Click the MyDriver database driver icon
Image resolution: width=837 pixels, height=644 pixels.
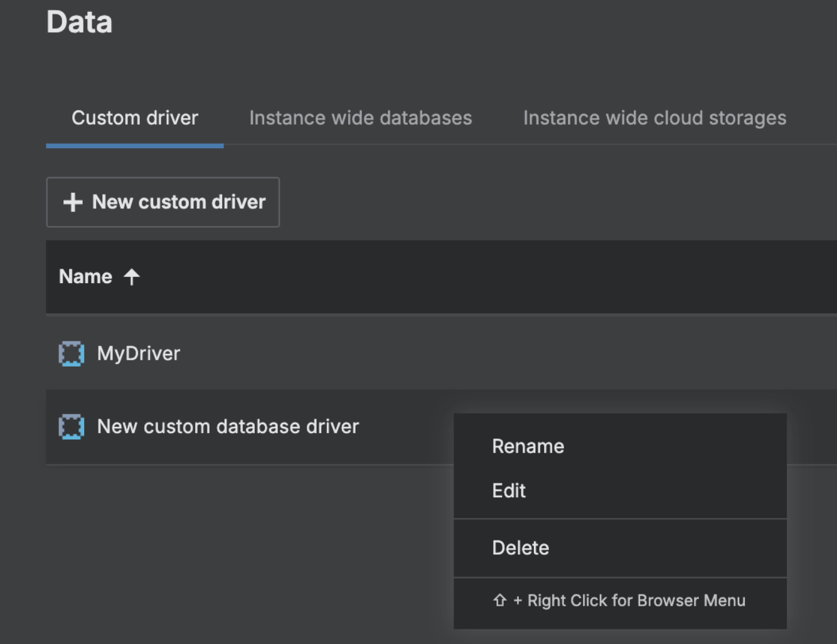pos(71,353)
